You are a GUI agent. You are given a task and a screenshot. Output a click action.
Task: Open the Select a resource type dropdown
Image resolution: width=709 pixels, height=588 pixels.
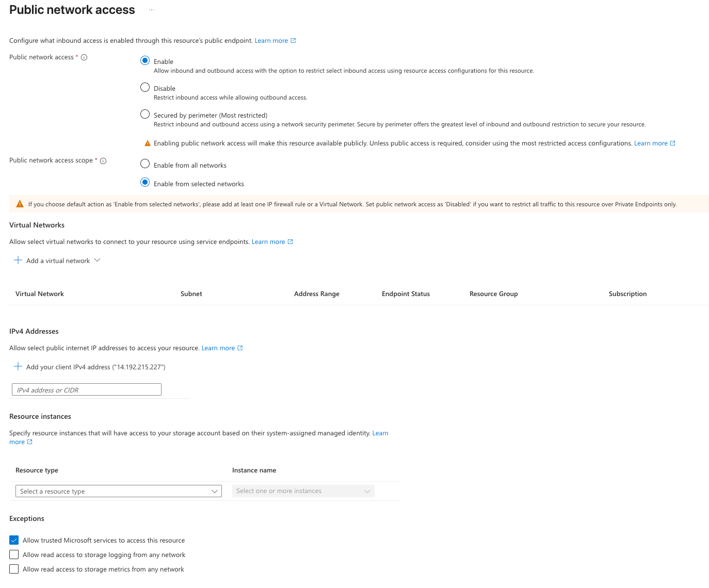click(x=118, y=491)
